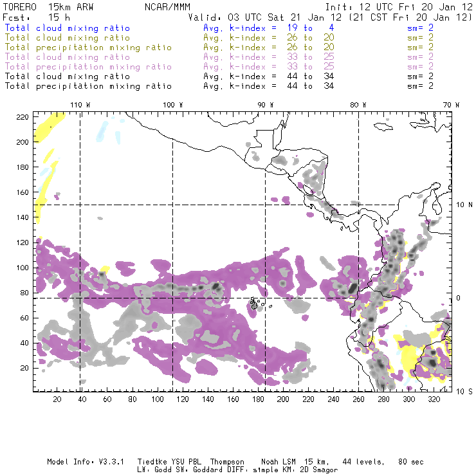Click the '180' tick label on horizontal axis

[x=258, y=399]
